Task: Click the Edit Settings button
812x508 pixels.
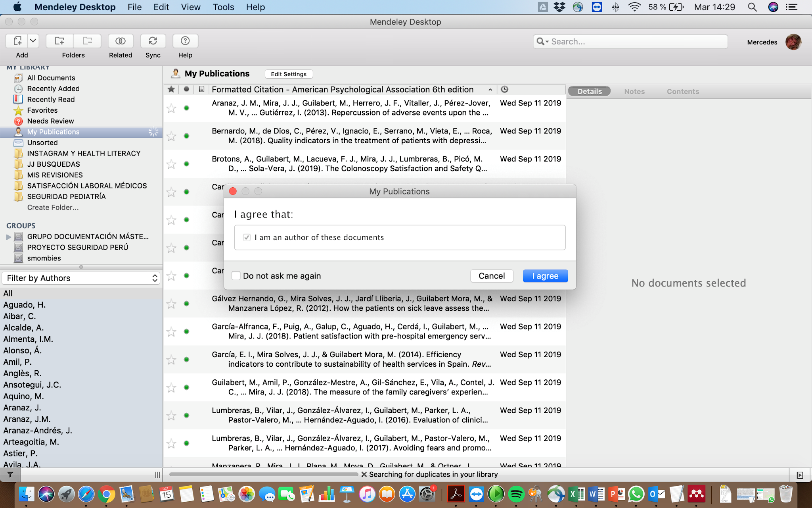Action: coord(288,74)
